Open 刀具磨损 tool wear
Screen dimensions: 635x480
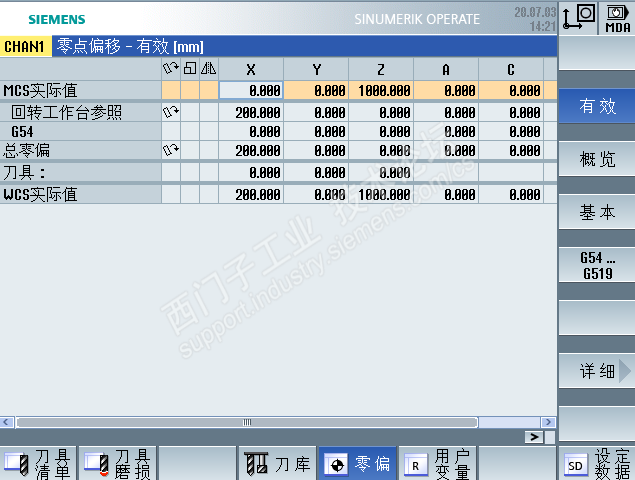click(x=117, y=463)
